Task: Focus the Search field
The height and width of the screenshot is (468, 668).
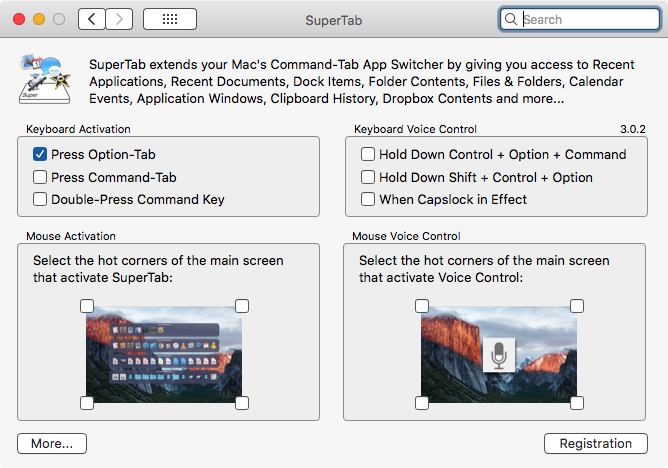Action: (580, 19)
